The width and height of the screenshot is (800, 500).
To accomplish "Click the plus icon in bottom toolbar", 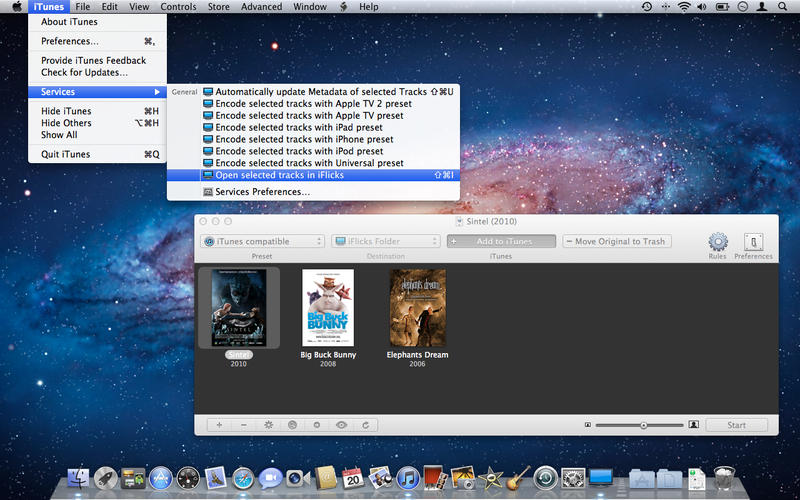I will [x=220, y=425].
